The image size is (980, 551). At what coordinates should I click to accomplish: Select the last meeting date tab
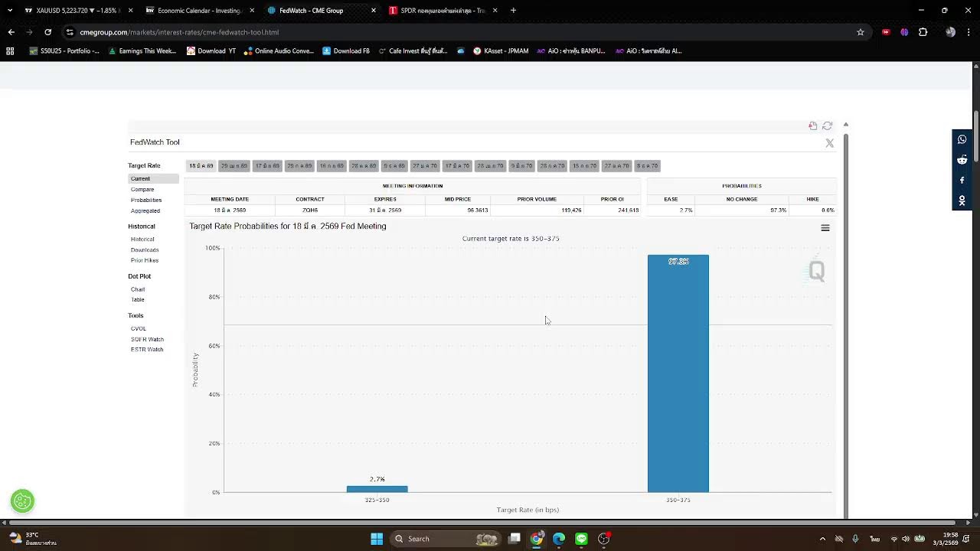[x=647, y=166]
